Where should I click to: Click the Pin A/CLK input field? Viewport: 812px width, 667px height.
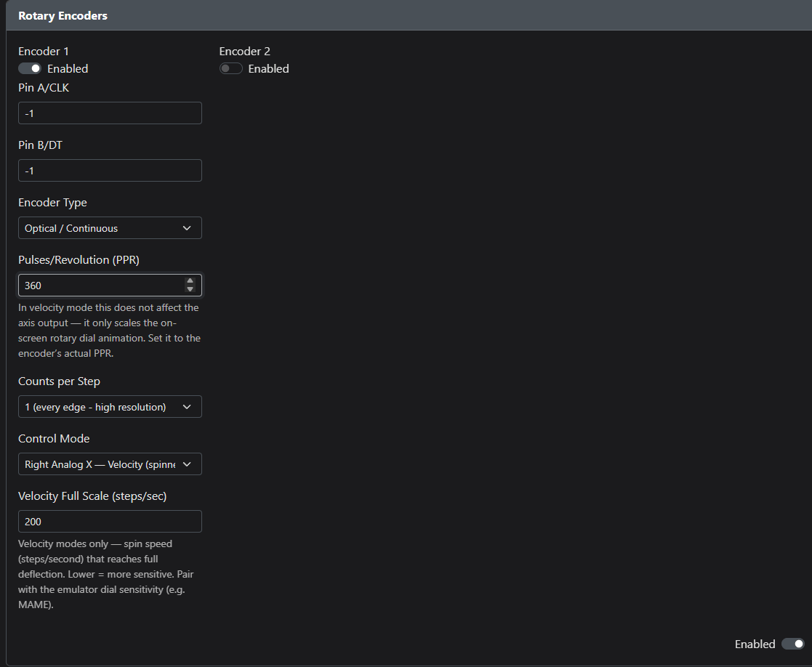pyautogui.click(x=110, y=113)
